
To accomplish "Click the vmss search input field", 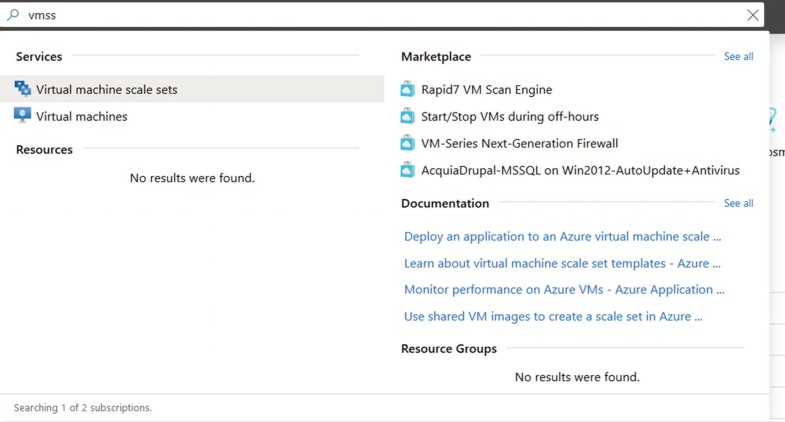I will click(x=380, y=15).
